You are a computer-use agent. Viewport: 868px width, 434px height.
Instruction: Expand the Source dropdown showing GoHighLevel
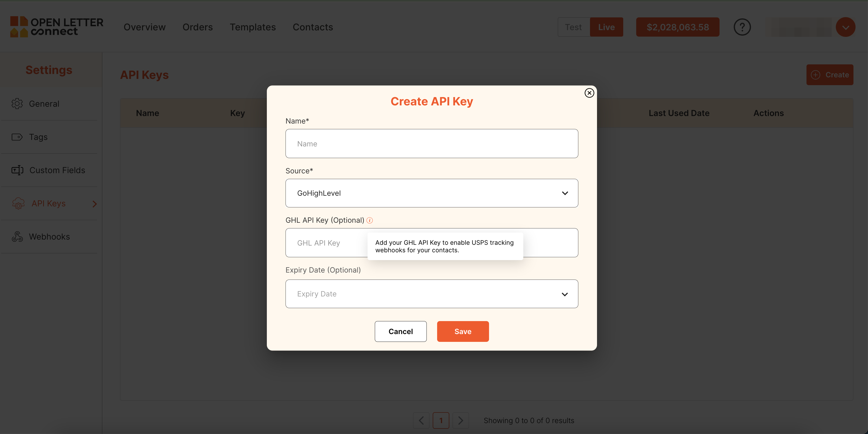point(432,193)
